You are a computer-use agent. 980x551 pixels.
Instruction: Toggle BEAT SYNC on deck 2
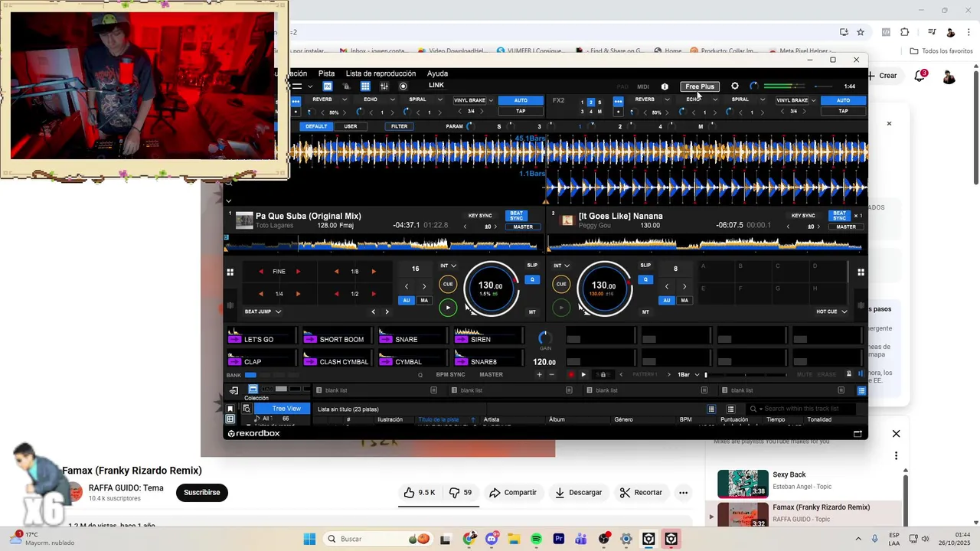[x=840, y=216]
